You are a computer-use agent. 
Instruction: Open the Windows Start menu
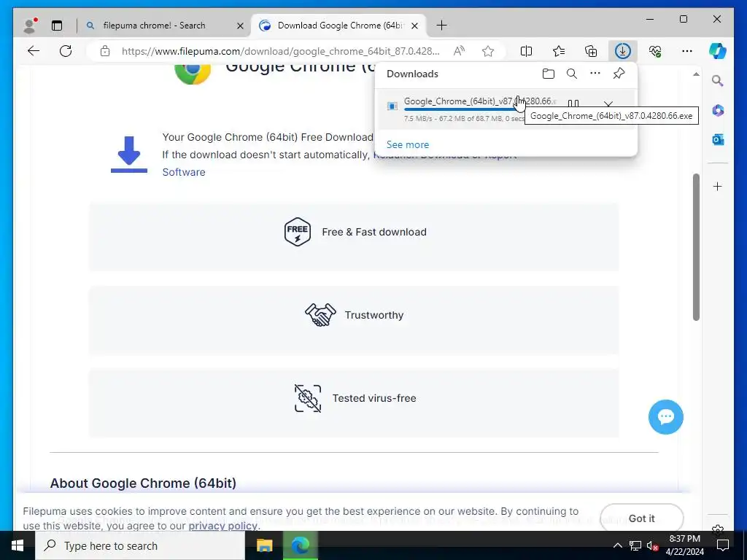point(18,545)
